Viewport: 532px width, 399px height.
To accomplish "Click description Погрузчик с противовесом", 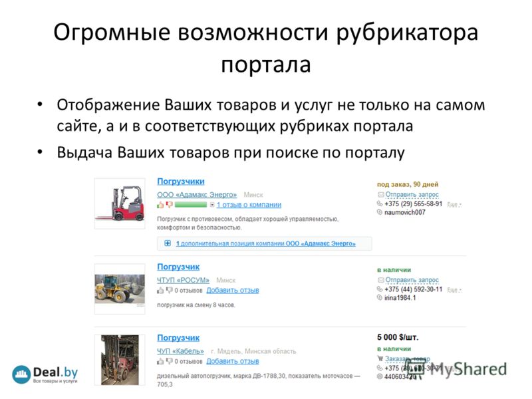I will [247, 223].
